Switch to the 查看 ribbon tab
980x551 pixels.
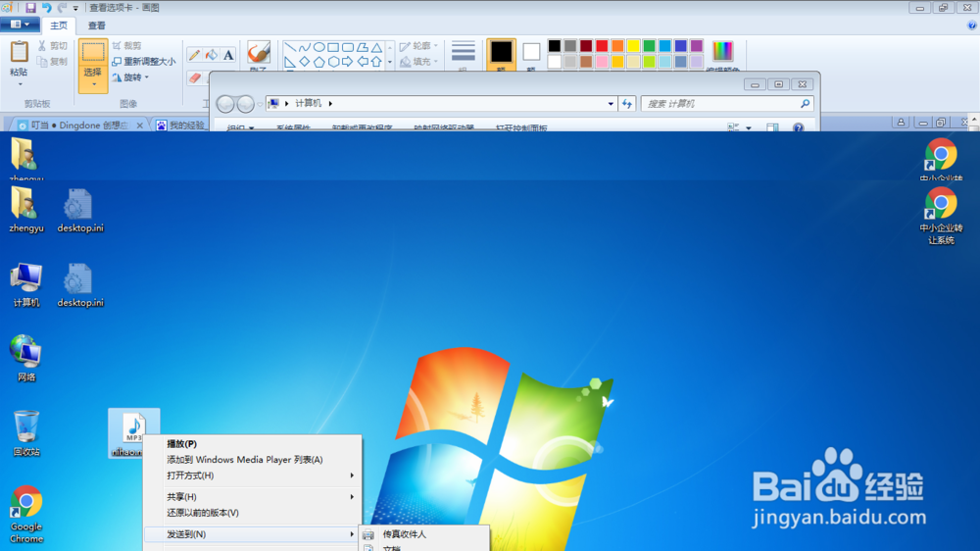tap(96, 25)
